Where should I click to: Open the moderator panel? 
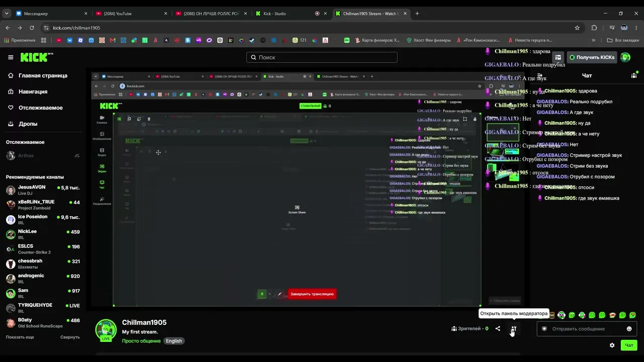pos(513,329)
